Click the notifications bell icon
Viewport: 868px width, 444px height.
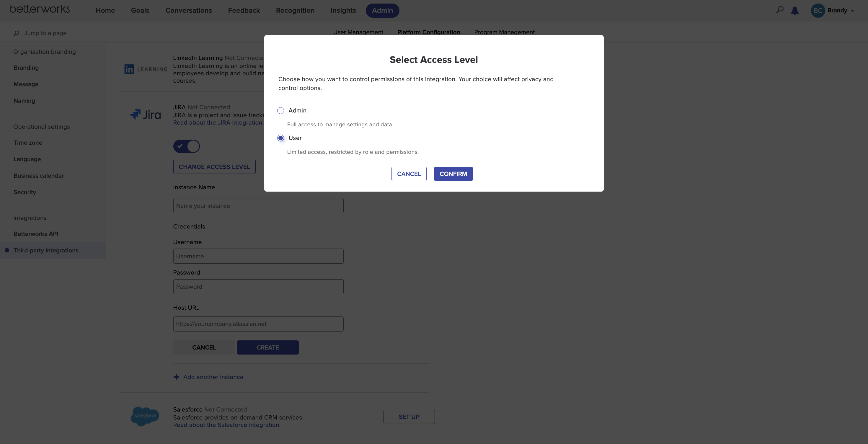[x=795, y=10]
